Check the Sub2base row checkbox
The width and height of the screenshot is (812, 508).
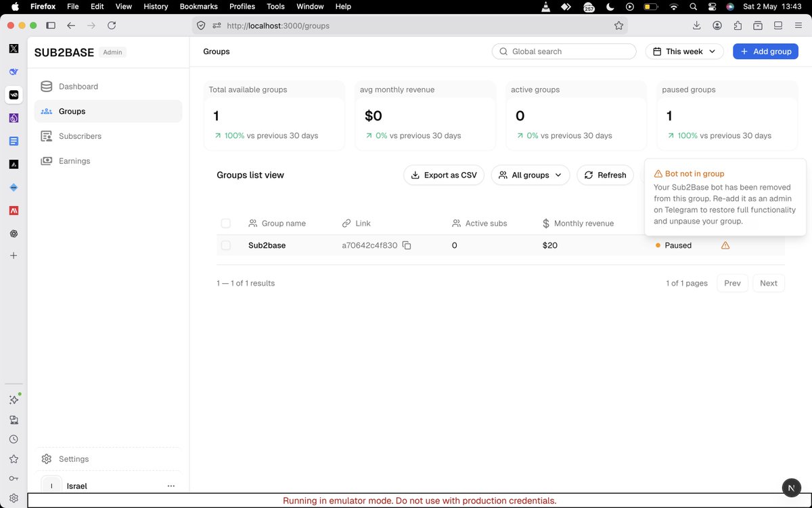click(x=226, y=245)
